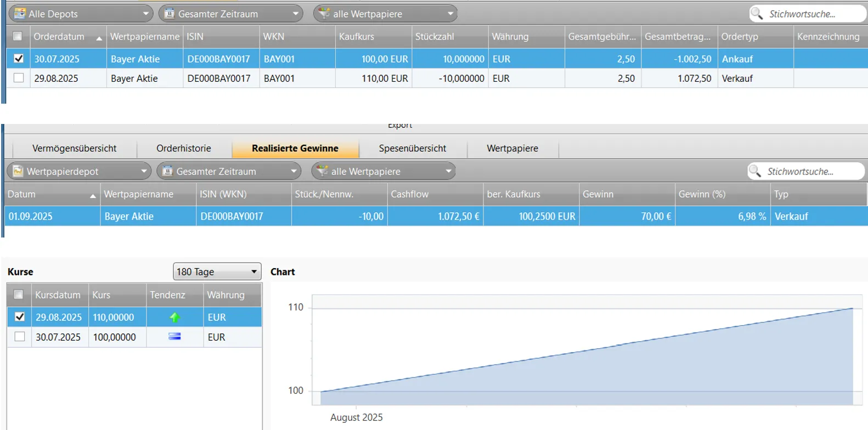Click the filter icon beside Wertpapierdepot's alle Wertpapiere
This screenshot has width=868, height=430.
click(x=323, y=171)
